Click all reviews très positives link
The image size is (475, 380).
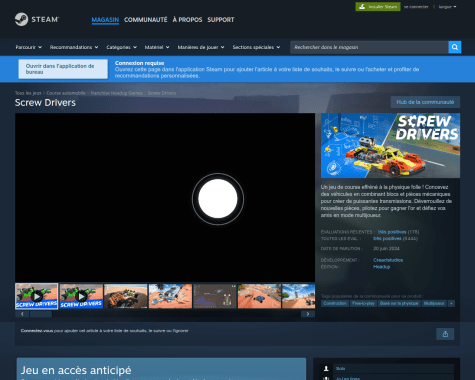(x=387, y=238)
